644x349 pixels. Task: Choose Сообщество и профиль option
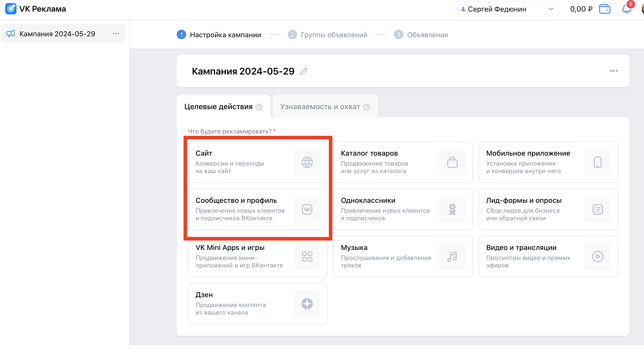coord(258,209)
